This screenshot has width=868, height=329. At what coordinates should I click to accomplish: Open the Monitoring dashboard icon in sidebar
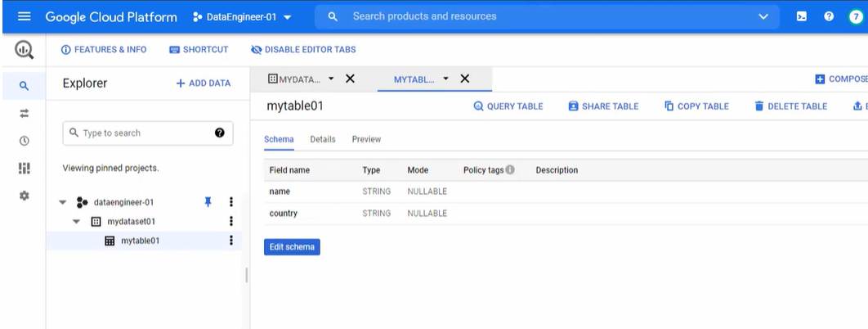point(24,168)
